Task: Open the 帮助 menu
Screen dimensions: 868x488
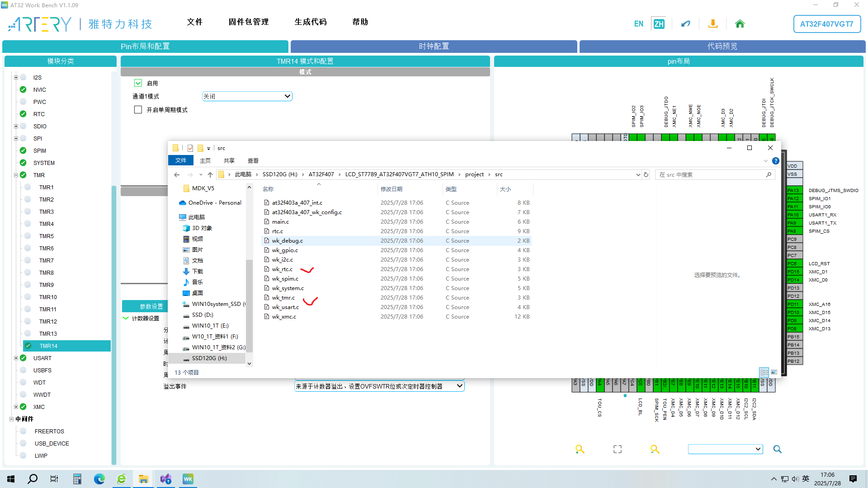Action: pyautogui.click(x=360, y=22)
